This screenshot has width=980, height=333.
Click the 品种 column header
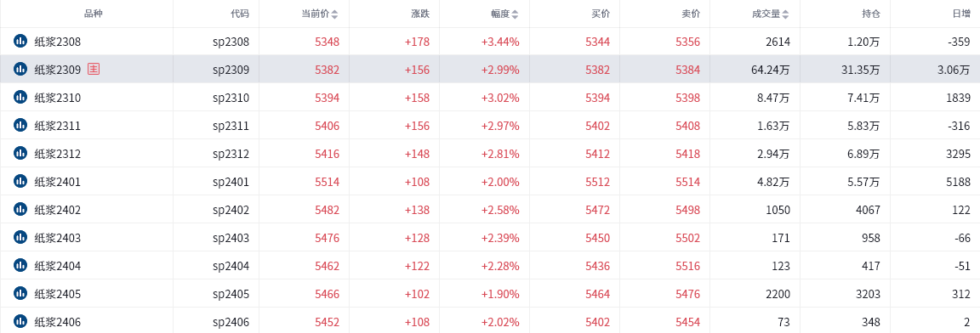pyautogui.click(x=93, y=13)
